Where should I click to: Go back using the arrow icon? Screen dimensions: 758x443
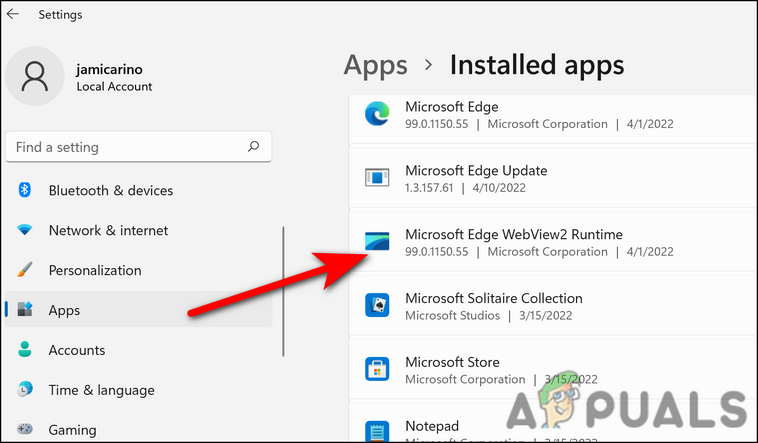click(13, 14)
